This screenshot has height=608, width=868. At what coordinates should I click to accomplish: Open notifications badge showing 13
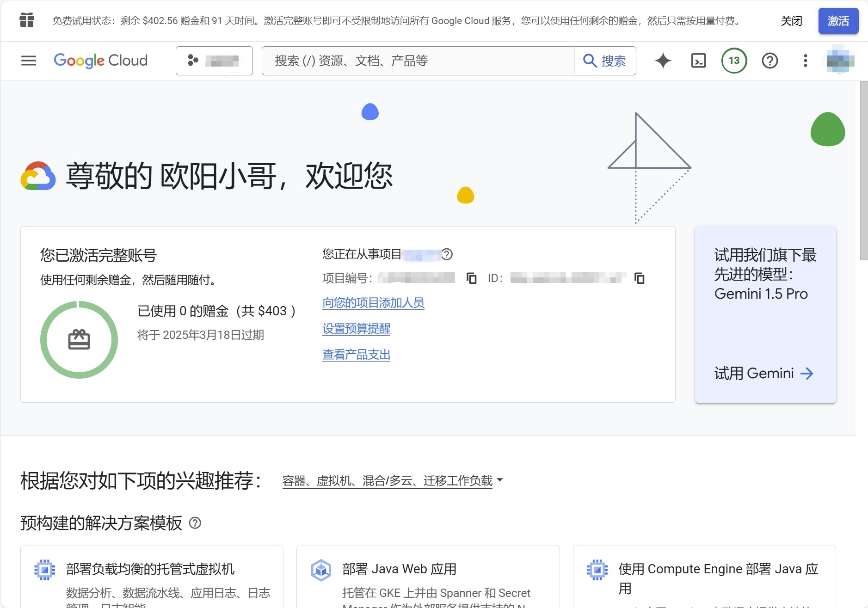click(734, 61)
